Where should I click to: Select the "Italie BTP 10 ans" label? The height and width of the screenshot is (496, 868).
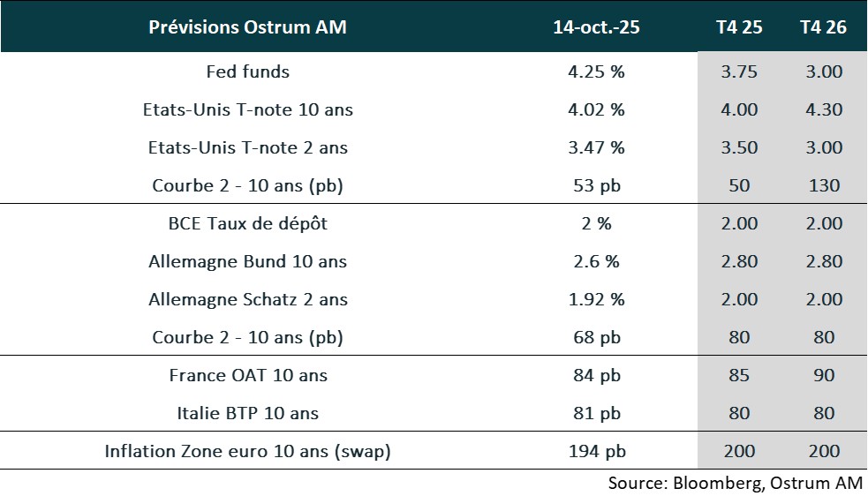click(247, 413)
